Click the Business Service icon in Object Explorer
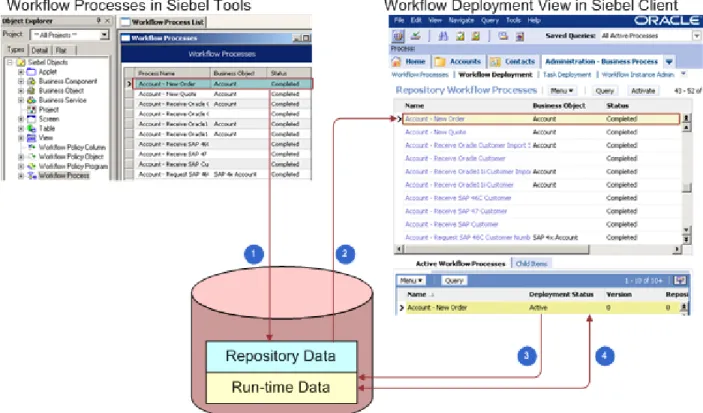The image size is (703, 413). 31,100
